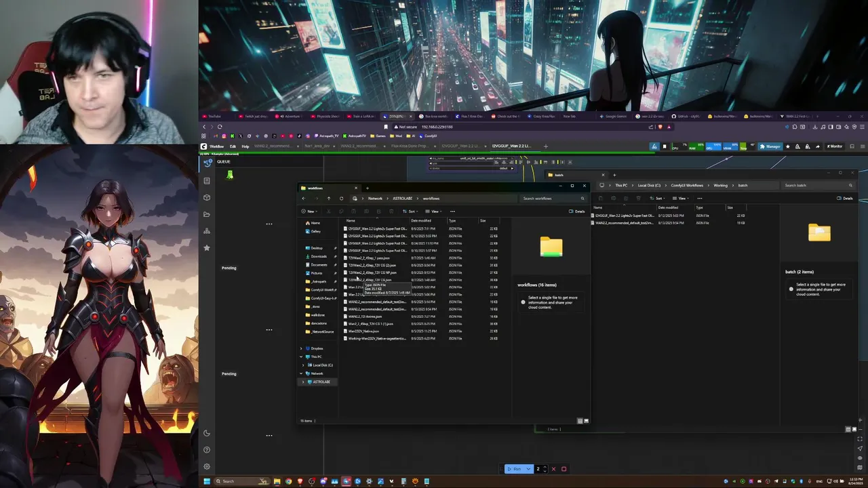868x488 pixels.
Task: Click the refresh icon in workflows explorer
Action: click(x=341, y=199)
